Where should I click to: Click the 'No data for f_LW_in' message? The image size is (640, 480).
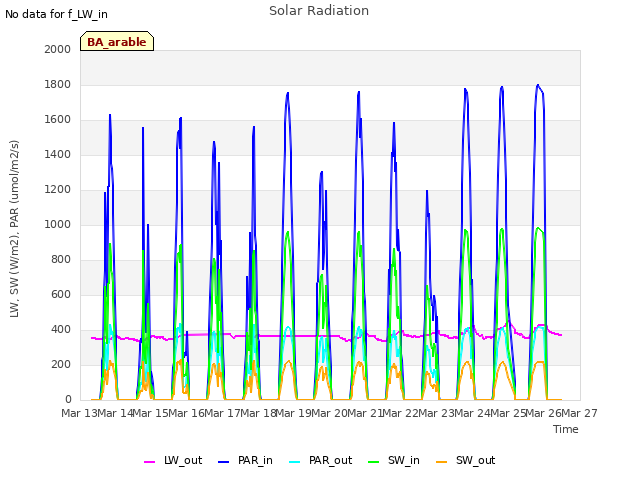[x=56, y=14]
